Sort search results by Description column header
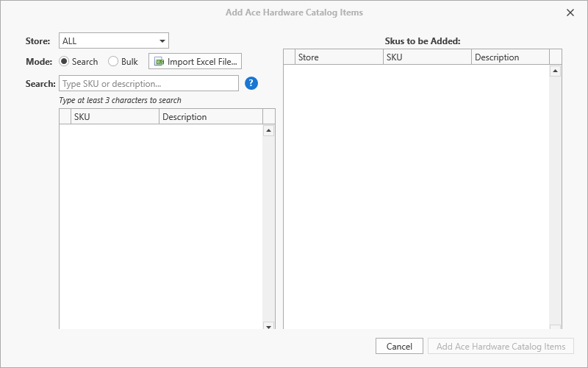 pyautogui.click(x=211, y=117)
